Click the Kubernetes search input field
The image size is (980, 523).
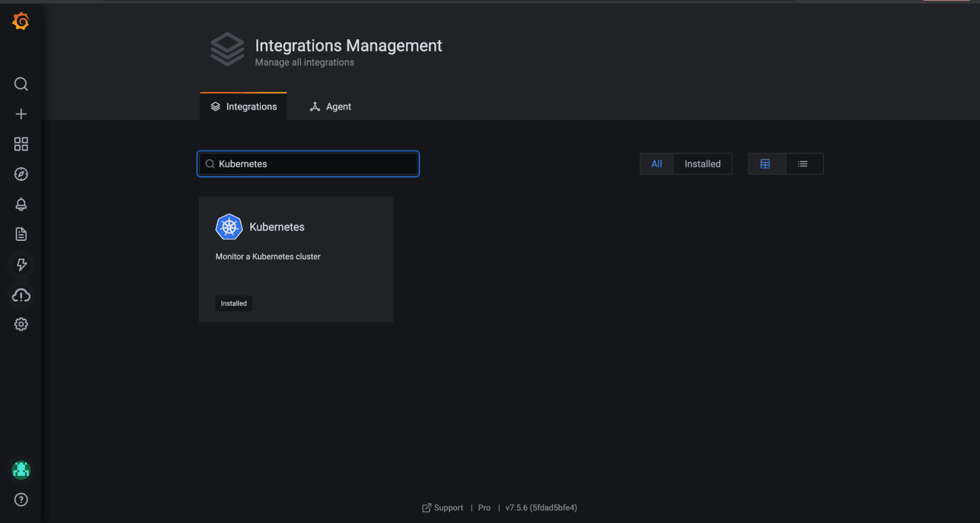[314, 164]
